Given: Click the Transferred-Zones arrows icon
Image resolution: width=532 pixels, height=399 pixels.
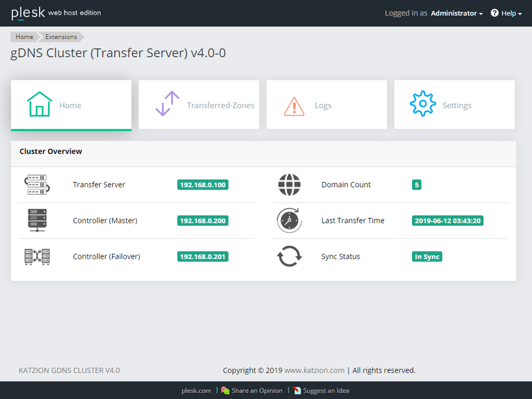Looking at the screenshot, I should tap(167, 103).
